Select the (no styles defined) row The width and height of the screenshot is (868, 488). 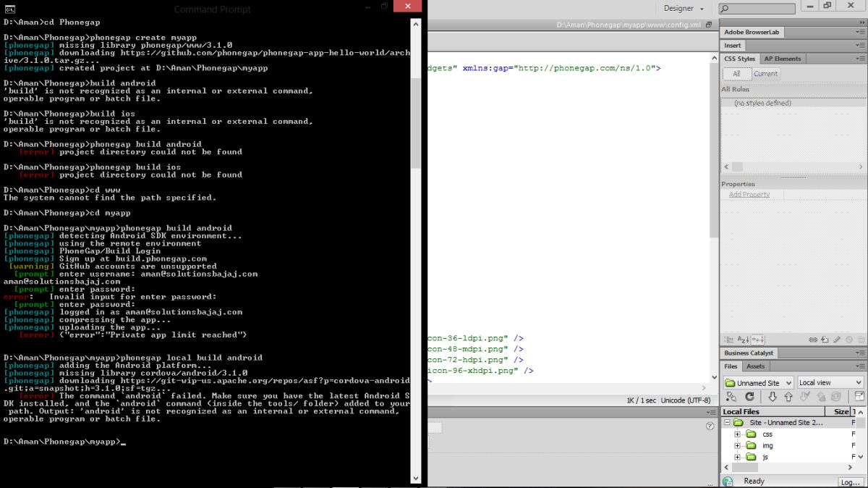tap(792, 103)
